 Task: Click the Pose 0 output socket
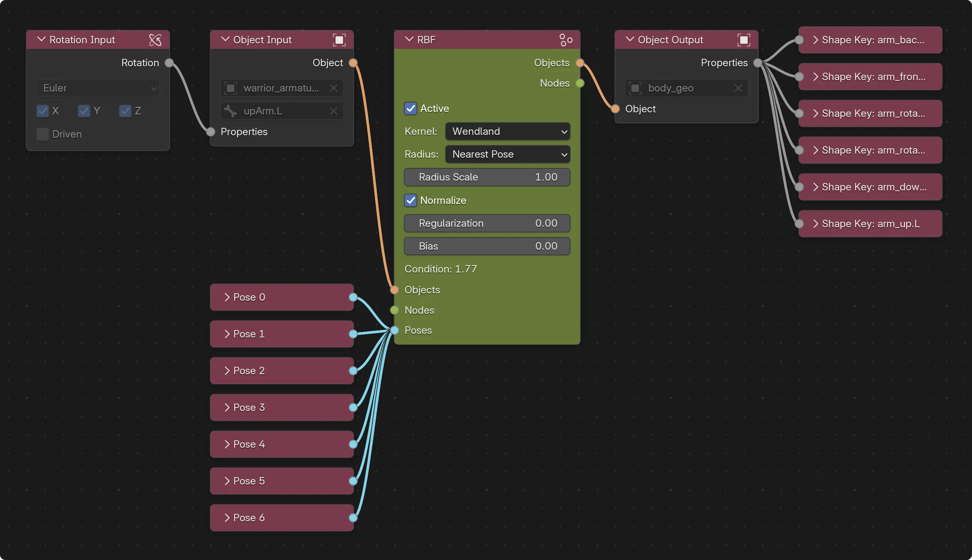click(x=353, y=297)
